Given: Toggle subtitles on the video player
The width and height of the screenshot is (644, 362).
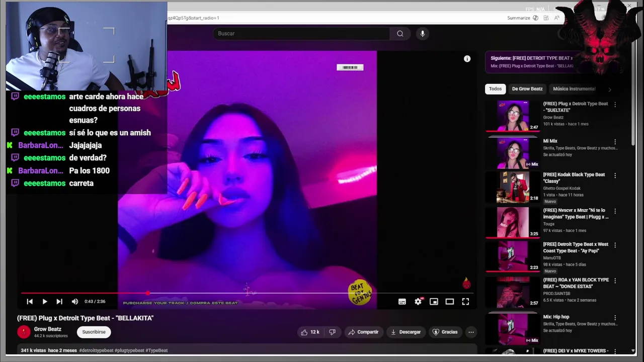Looking at the screenshot, I should pyautogui.click(x=402, y=302).
